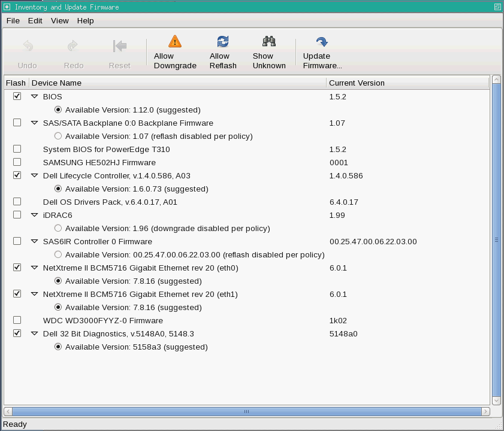Viewport: 504px width, 431px height.
Task: Collapse the BIOS tree row
Action: pos(34,96)
